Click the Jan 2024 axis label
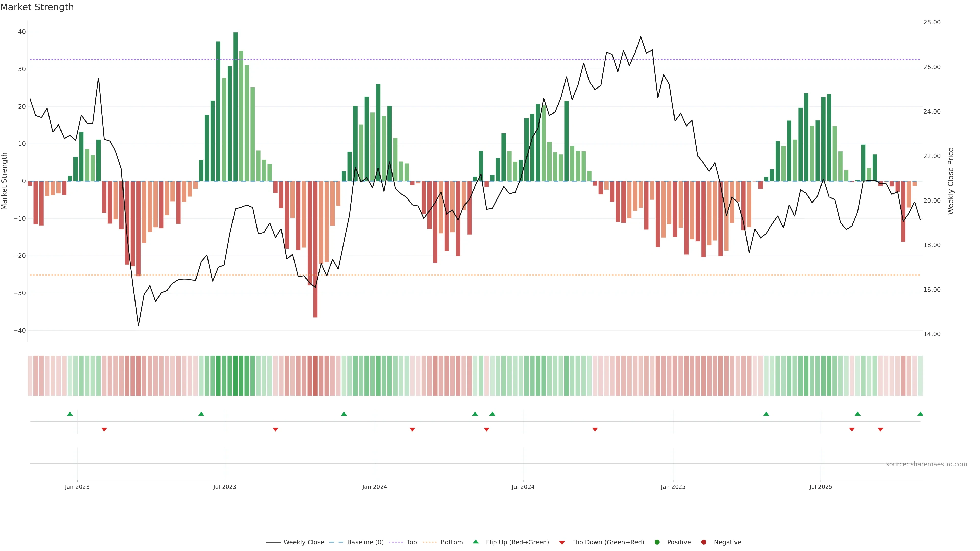 pyautogui.click(x=374, y=487)
